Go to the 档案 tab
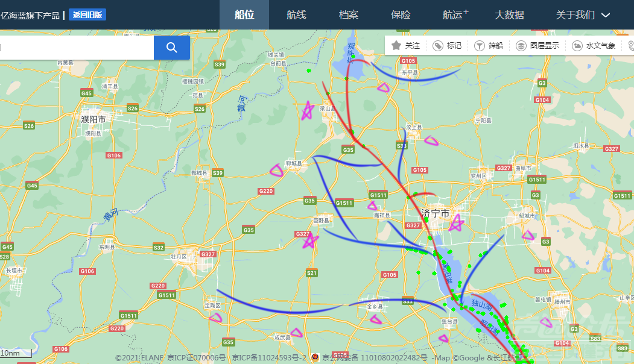634x364 pixels. click(349, 15)
